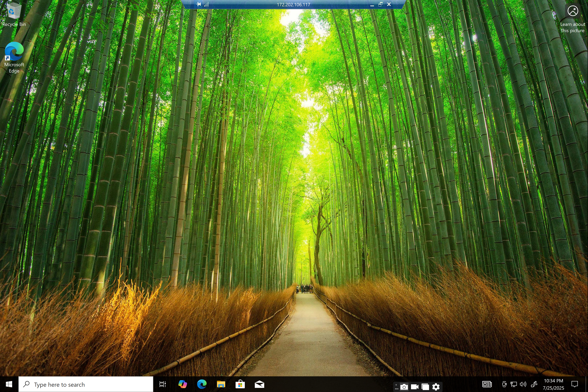The width and height of the screenshot is (588, 392).
Task: Open File Explorer from taskbar
Action: [x=221, y=384]
